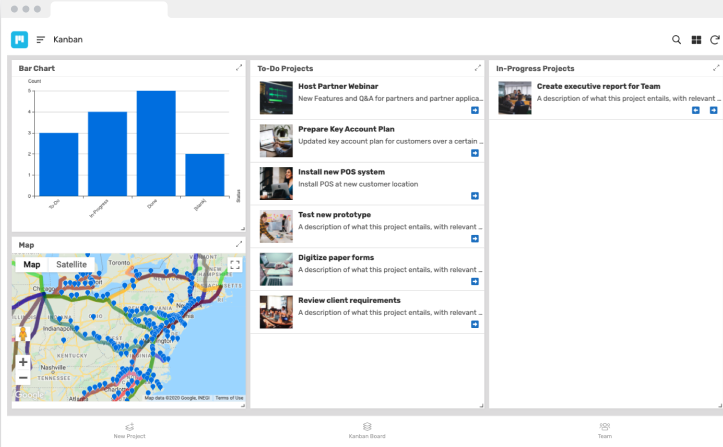Click the Create executive report for Team title
Image resolution: width=723 pixels, height=447 pixels.
[x=599, y=86]
